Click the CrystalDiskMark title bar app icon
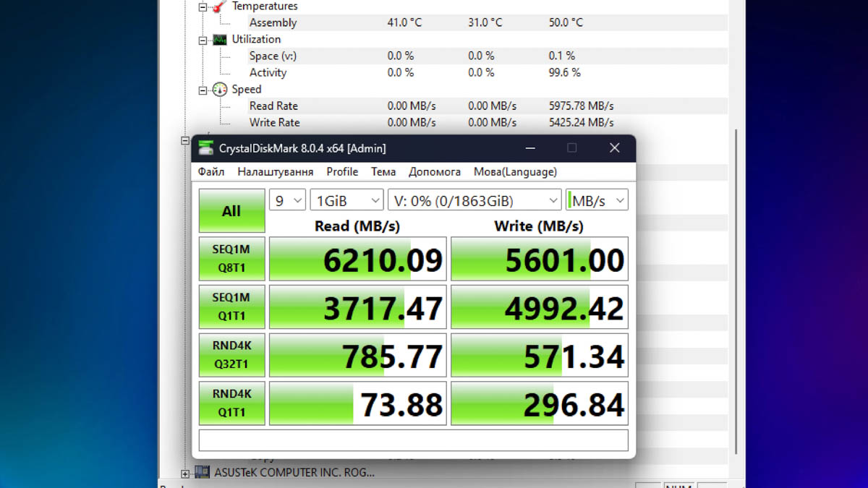This screenshot has width=868, height=488. point(206,148)
